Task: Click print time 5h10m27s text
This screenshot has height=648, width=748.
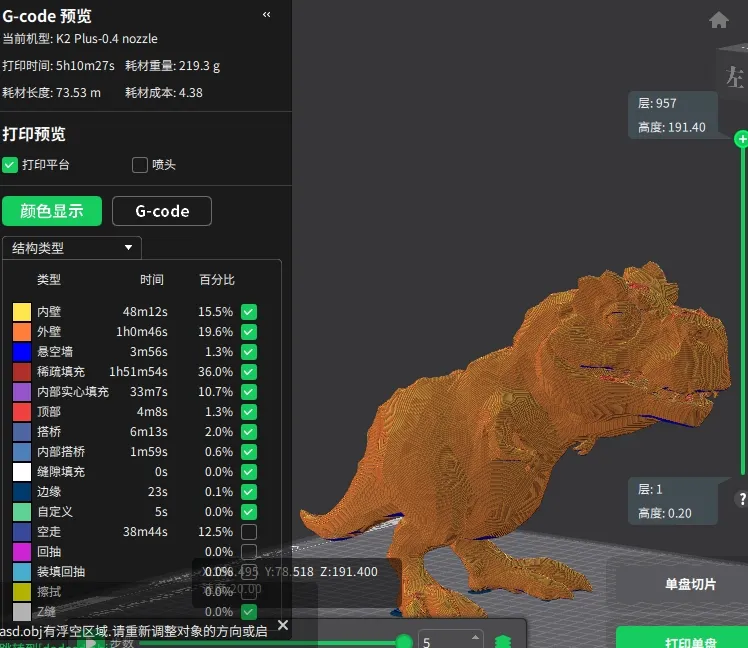Action: pos(85,65)
